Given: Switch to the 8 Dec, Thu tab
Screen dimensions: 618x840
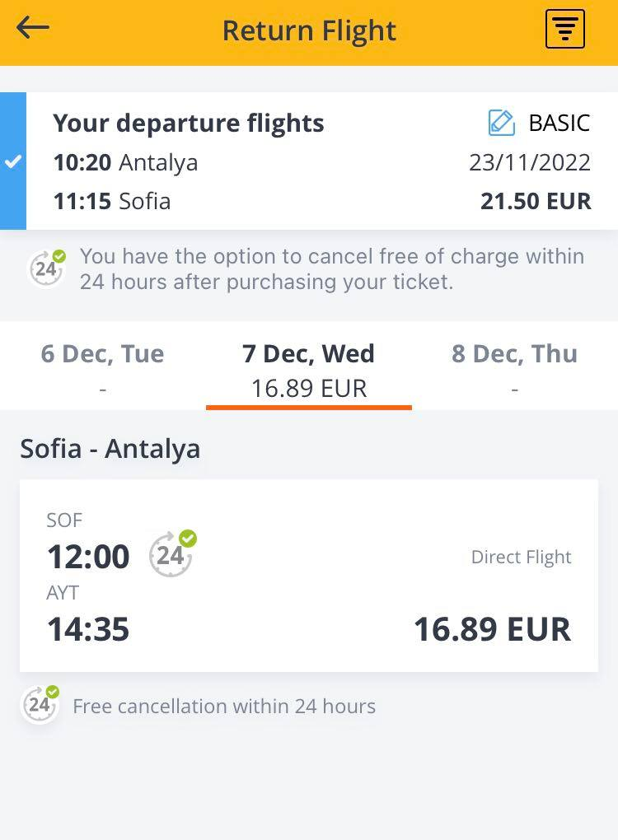Looking at the screenshot, I should coord(514,368).
